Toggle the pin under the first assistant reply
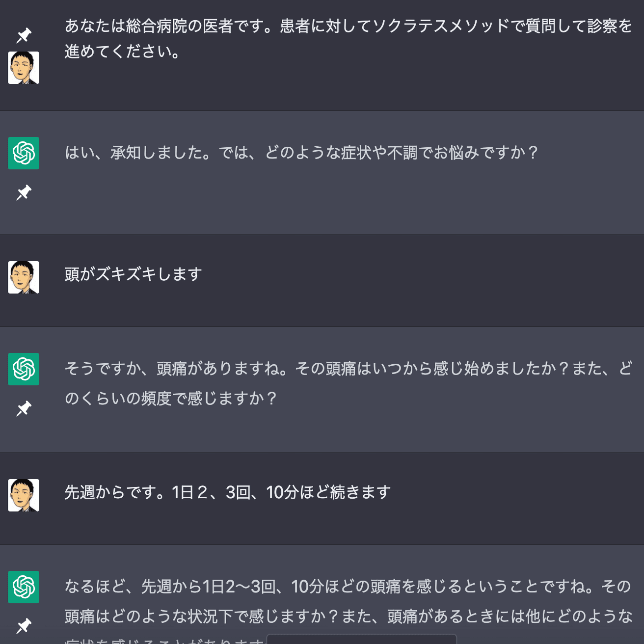 [23, 193]
